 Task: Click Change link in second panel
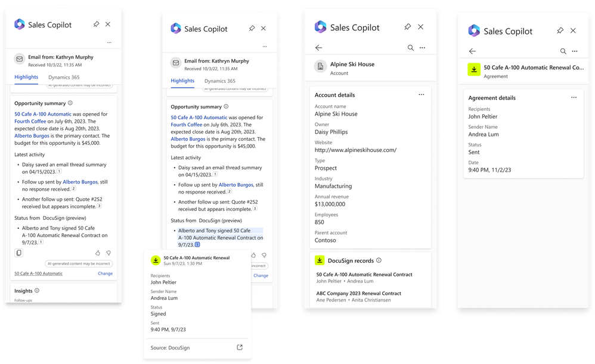pos(261,276)
